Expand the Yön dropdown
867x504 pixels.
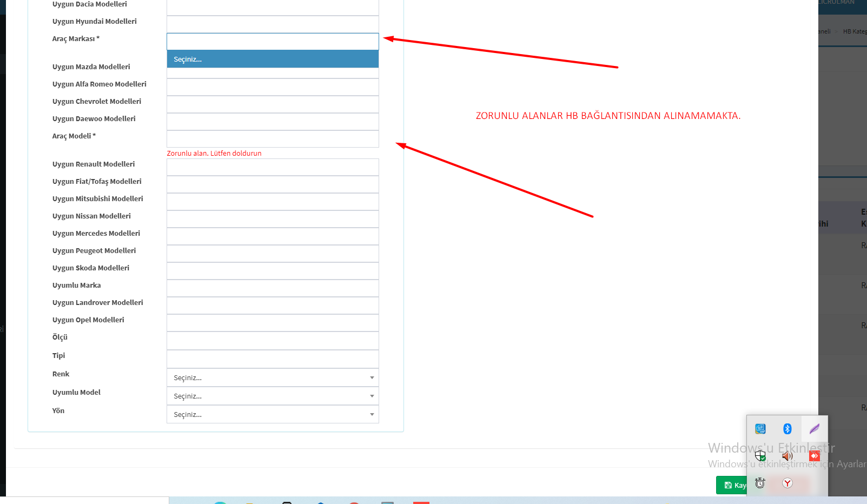(x=273, y=414)
